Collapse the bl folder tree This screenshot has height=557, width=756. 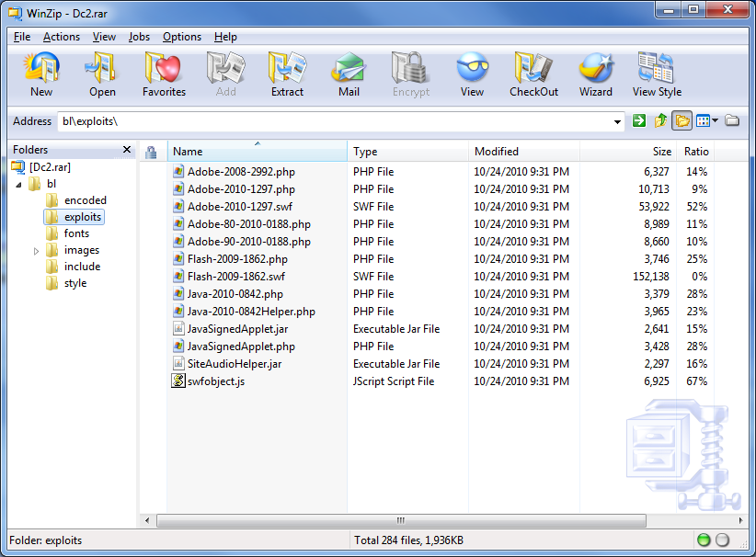20,184
